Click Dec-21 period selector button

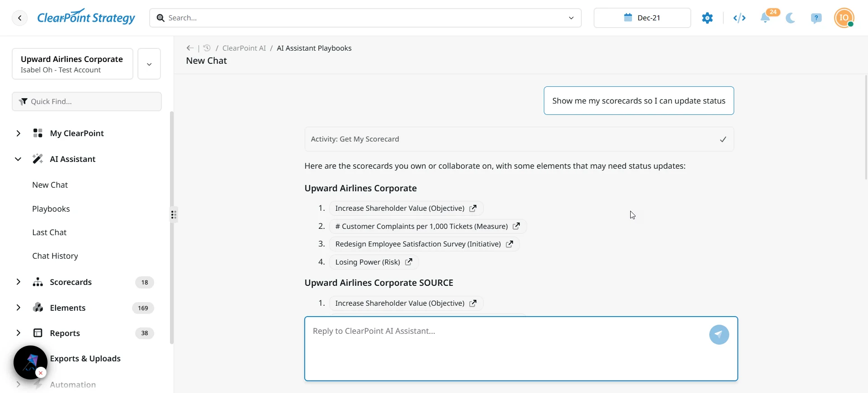(642, 18)
